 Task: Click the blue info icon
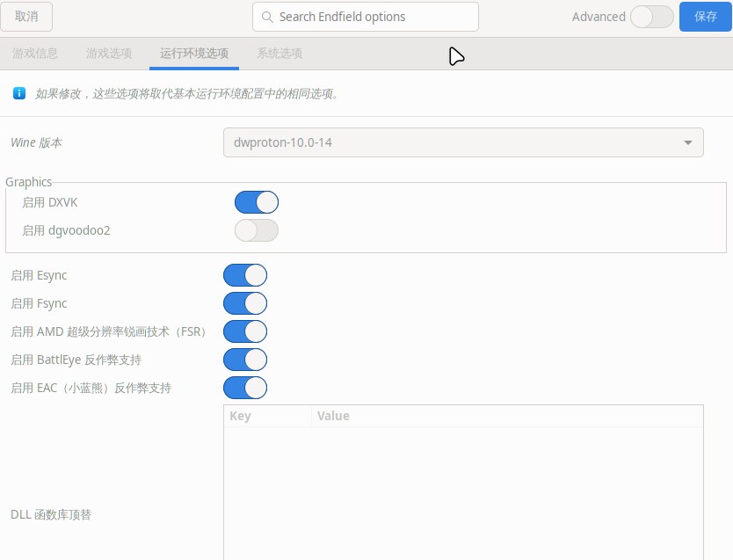pyautogui.click(x=19, y=93)
